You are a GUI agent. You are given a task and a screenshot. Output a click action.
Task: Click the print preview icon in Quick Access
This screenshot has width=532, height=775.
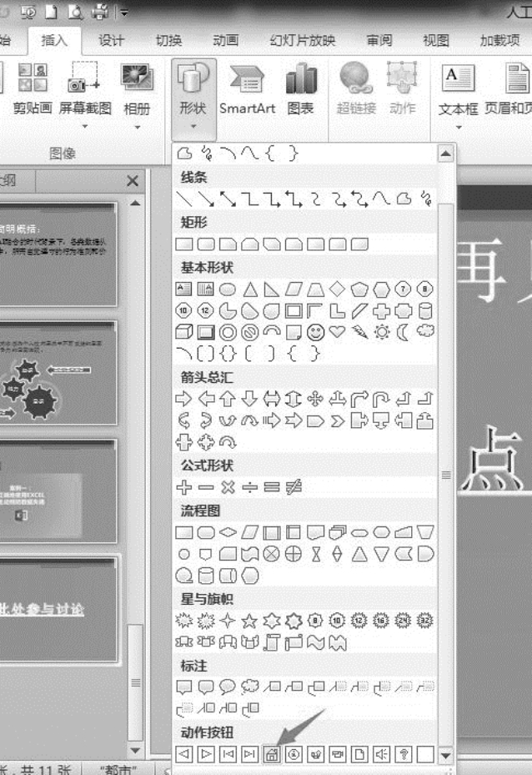point(75,12)
